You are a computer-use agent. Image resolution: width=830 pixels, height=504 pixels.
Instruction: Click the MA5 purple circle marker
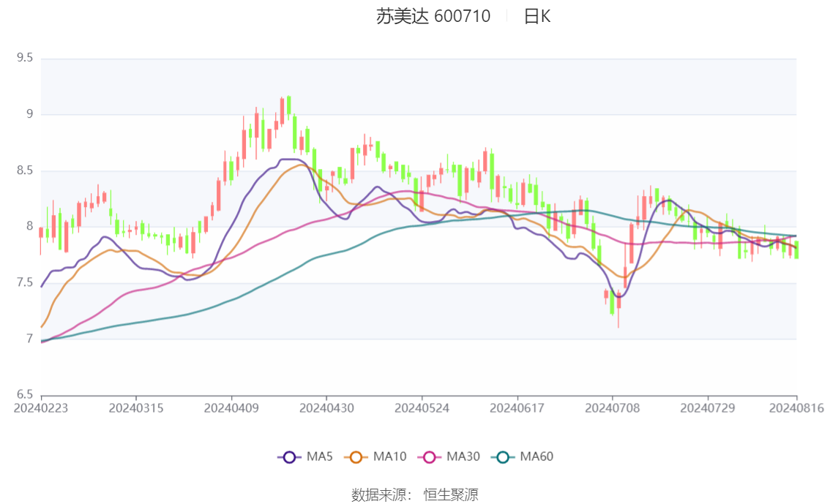click(x=289, y=457)
